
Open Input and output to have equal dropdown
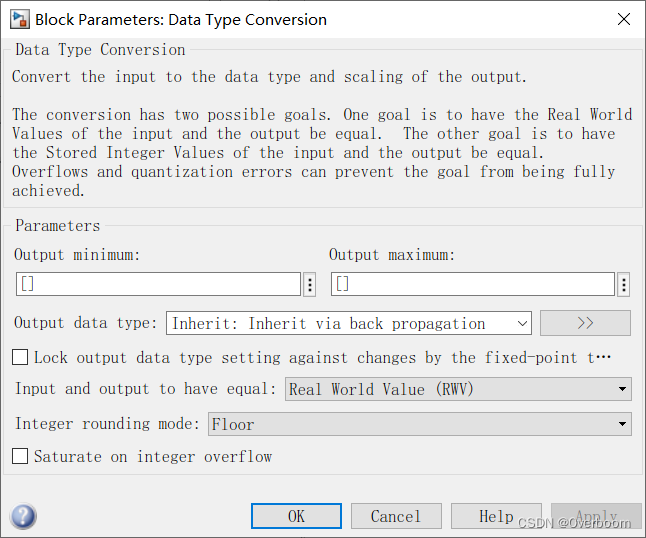[458, 389]
